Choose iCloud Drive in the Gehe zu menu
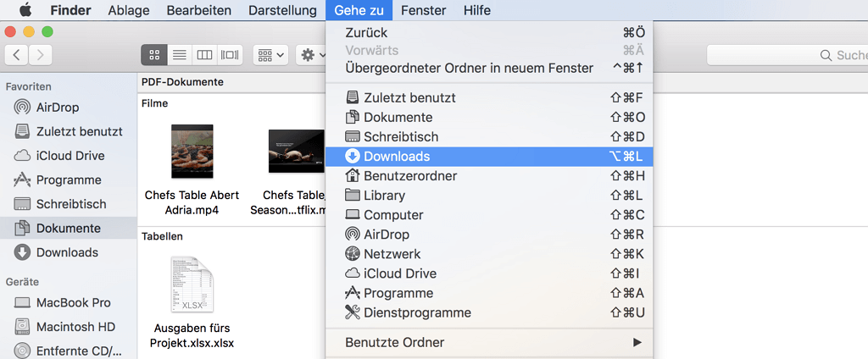The height and width of the screenshot is (359, 868). tap(489, 273)
